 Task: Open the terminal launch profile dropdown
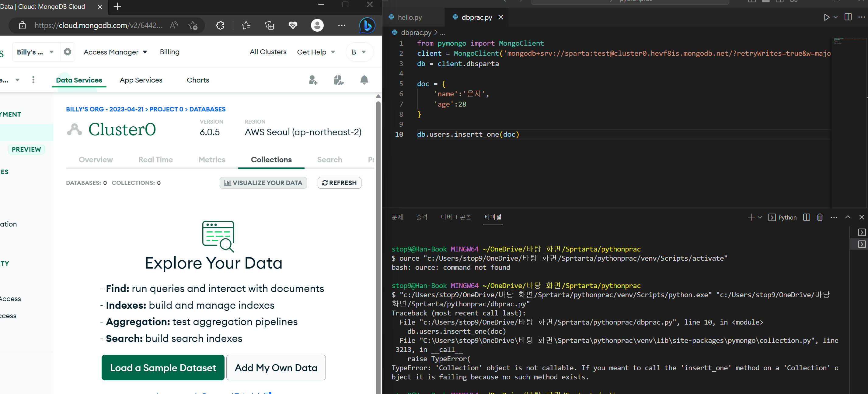pos(760,218)
